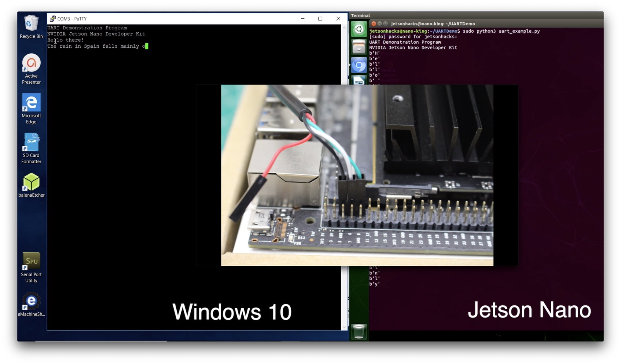The width and height of the screenshot is (621, 364).
Task: Launch Chromium browser from the Ubuntu launcher
Action: pyautogui.click(x=358, y=65)
